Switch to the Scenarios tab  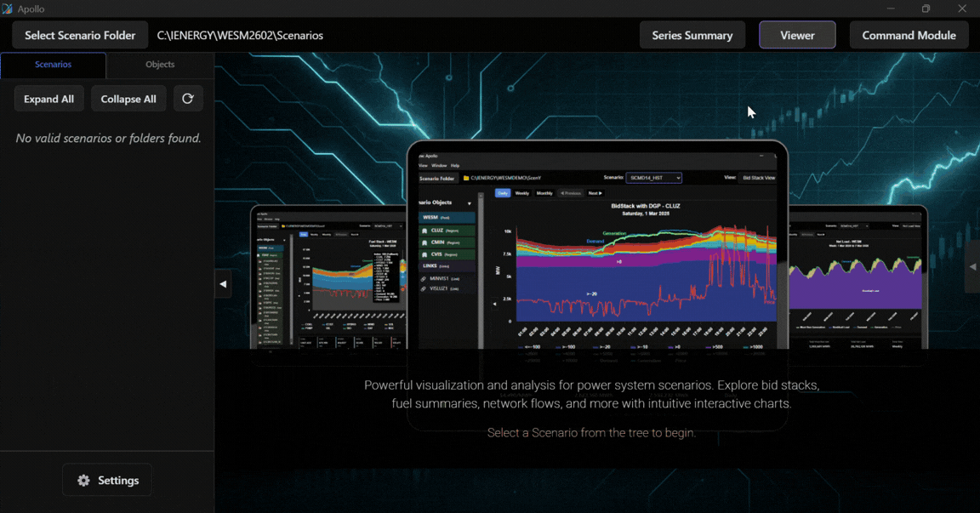[53, 65]
